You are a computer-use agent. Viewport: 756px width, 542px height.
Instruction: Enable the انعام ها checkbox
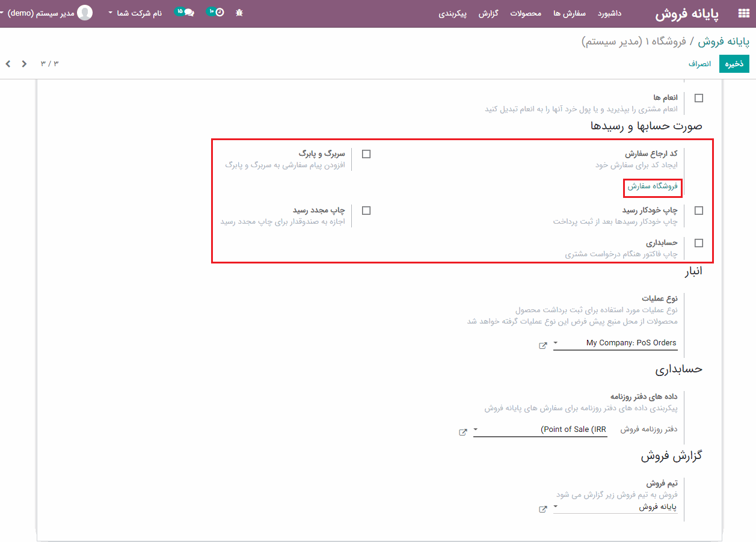tap(698, 97)
